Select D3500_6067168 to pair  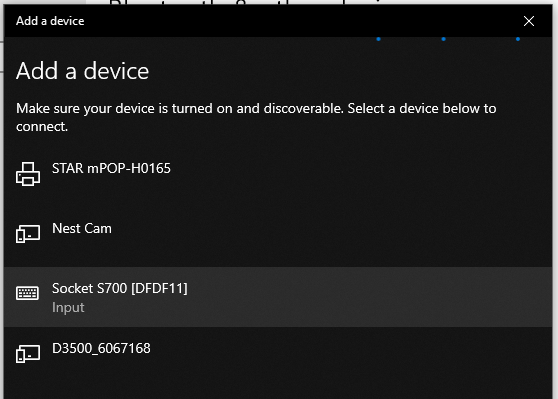101,348
